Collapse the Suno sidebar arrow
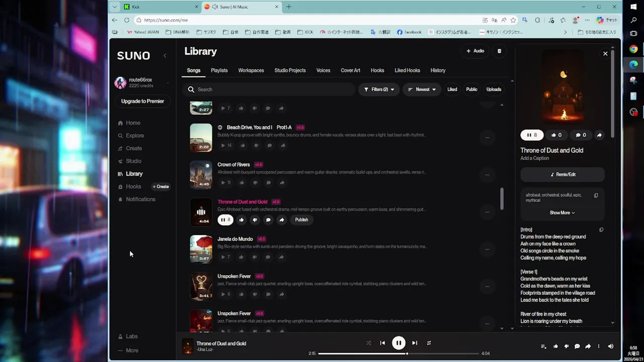The width and height of the screenshot is (644, 362). coord(165,55)
